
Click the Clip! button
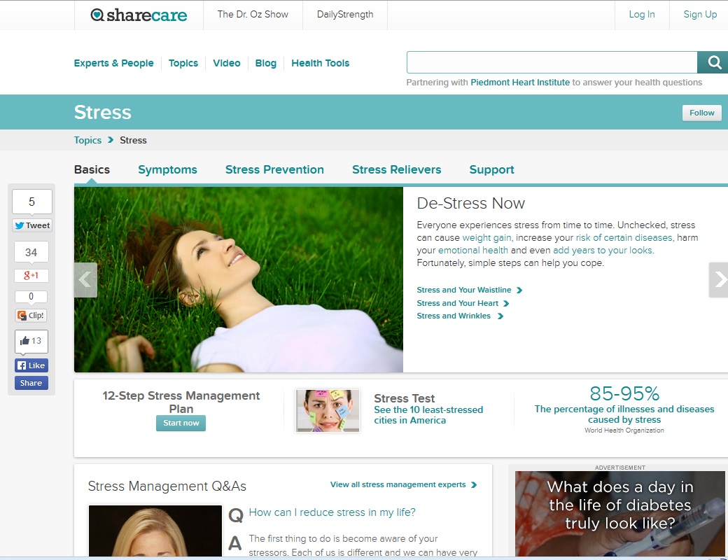coord(31,315)
